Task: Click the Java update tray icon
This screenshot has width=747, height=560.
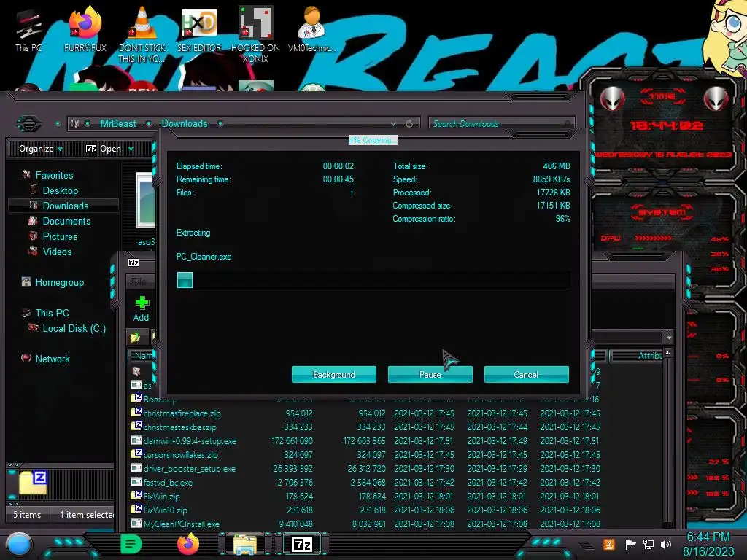Action: (x=609, y=544)
